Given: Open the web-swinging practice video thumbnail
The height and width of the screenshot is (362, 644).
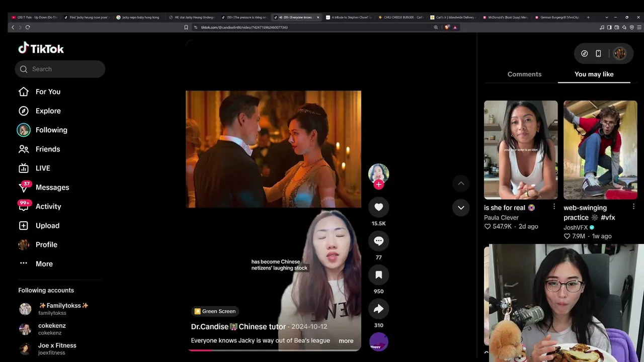Looking at the screenshot, I should (x=600, y=150).
